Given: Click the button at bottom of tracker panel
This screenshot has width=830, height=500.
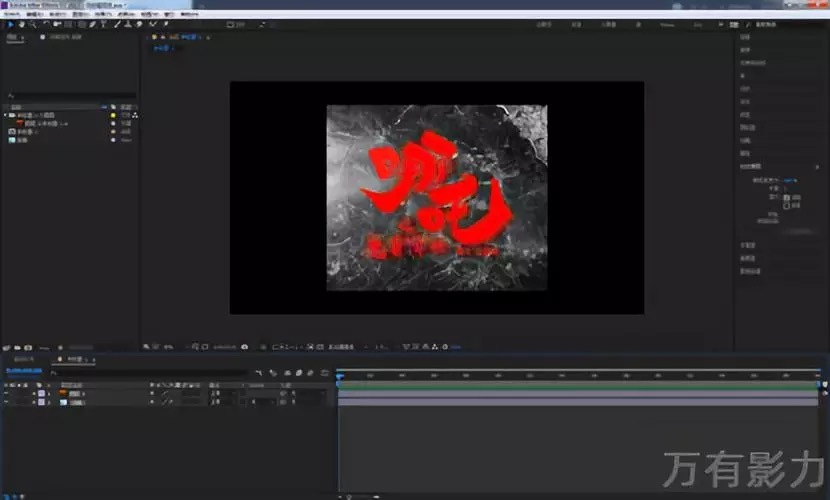Looking at the screenshot, I should tap(797, 230).
